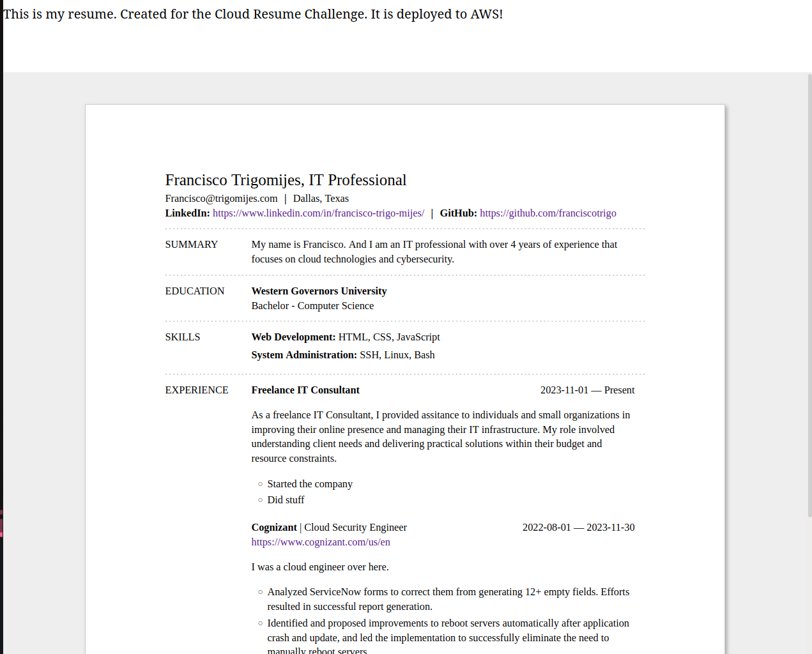Open the GitHub franciscotrigo link
812x654 pixels.
point(548,213)
